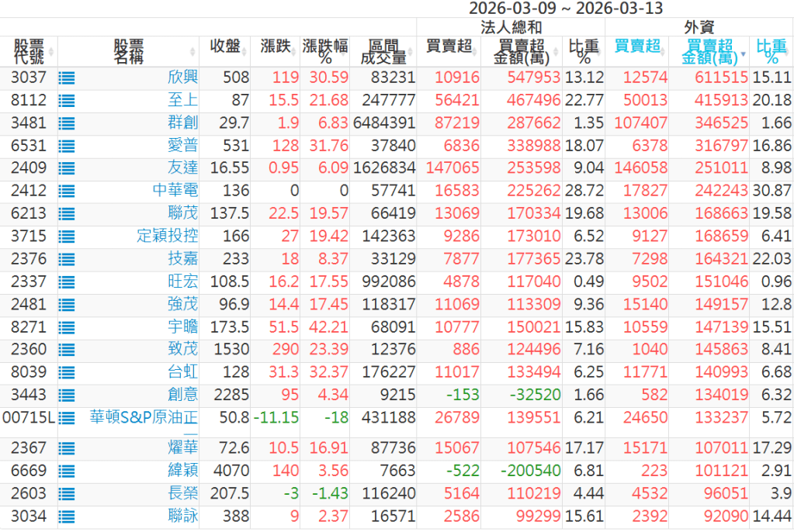Open the 欣興 stock link

[x=182, y=78]
